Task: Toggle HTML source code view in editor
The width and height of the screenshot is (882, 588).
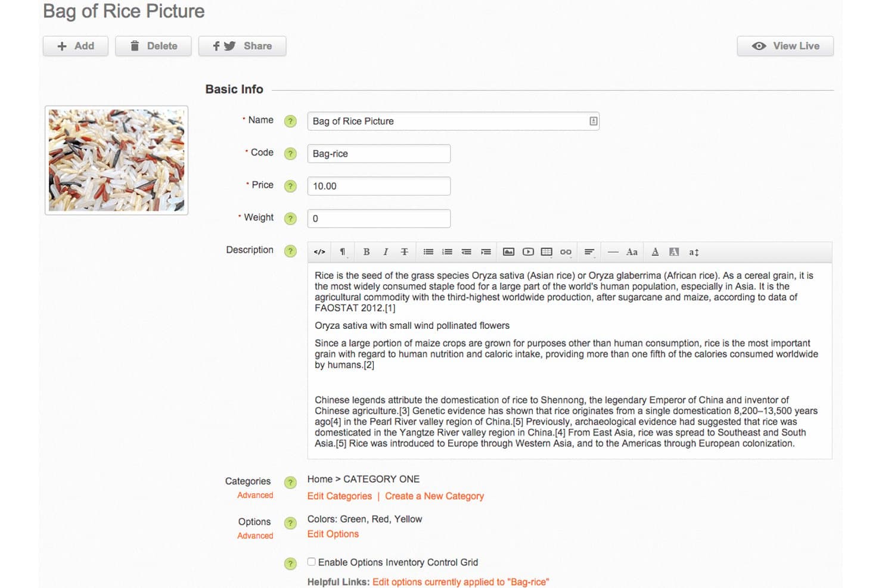Action: tap(319, 252)
